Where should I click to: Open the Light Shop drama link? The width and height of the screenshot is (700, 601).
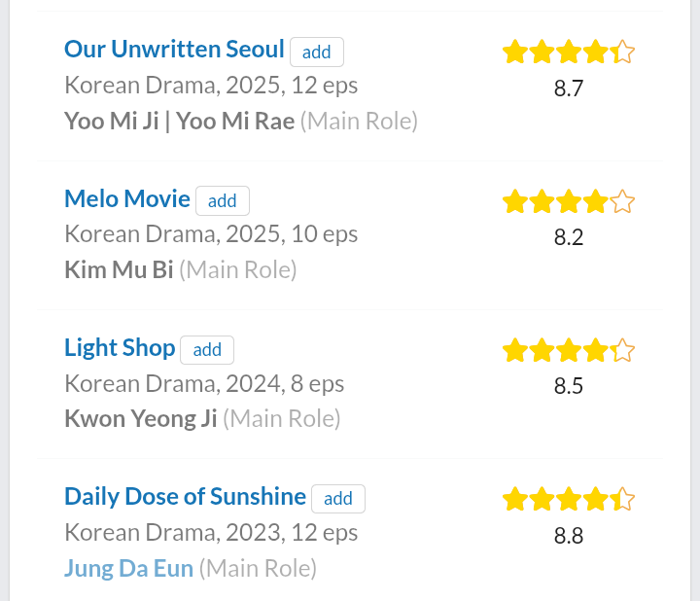coord(120,347)
